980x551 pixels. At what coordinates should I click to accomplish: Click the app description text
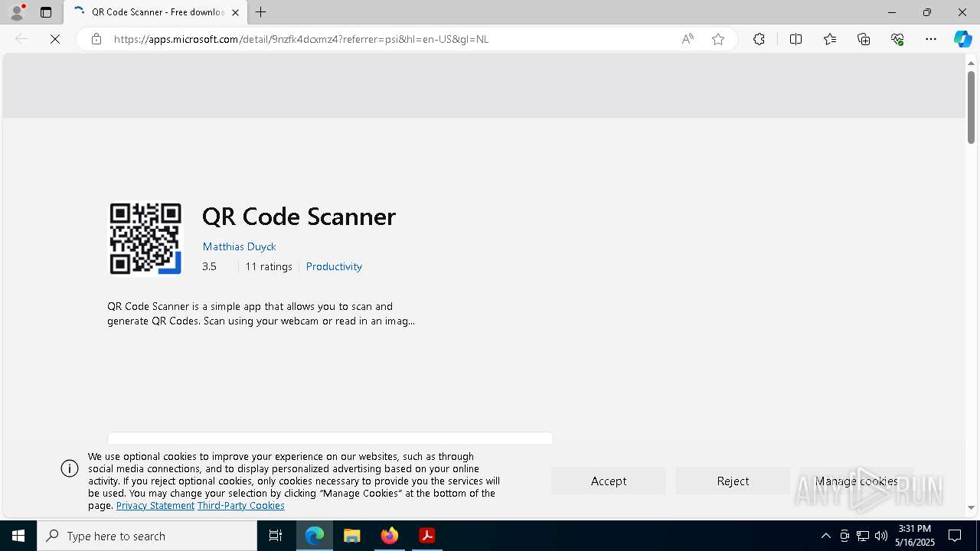(x=261, y=314)
